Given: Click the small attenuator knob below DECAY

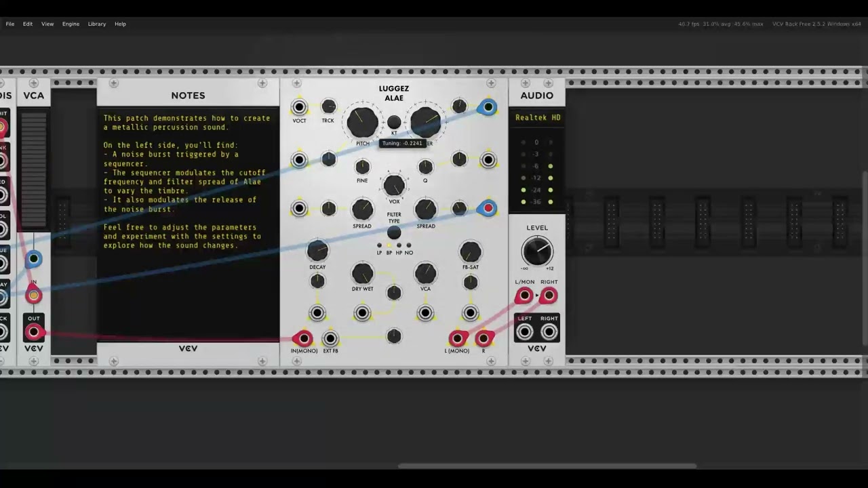Looking at the screenshot, I should click(317, 282).
